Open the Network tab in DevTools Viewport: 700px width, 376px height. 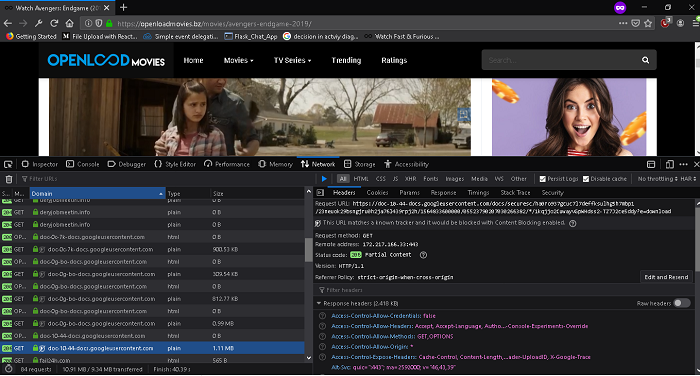click(318, 164)
